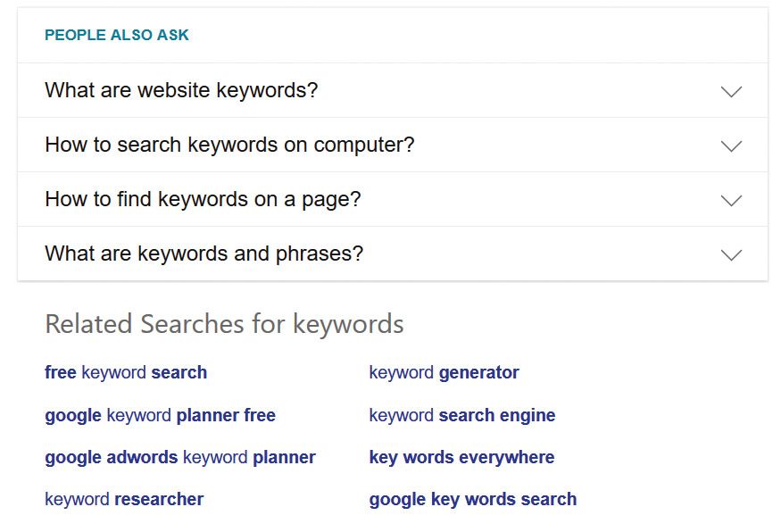Click "google adwords keyword planner" link
The height and width of the screenshot is (532, 781).
point(179,457)
